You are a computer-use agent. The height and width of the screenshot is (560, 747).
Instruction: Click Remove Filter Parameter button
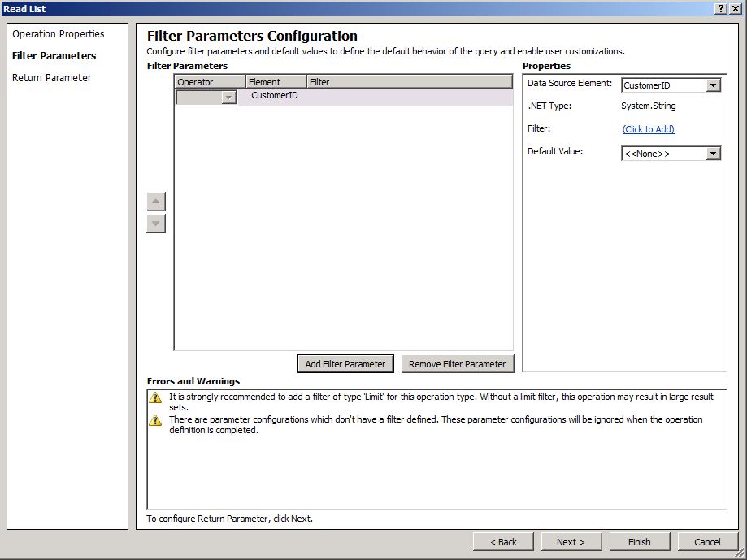pyautogui.click(x=458, y=364)
